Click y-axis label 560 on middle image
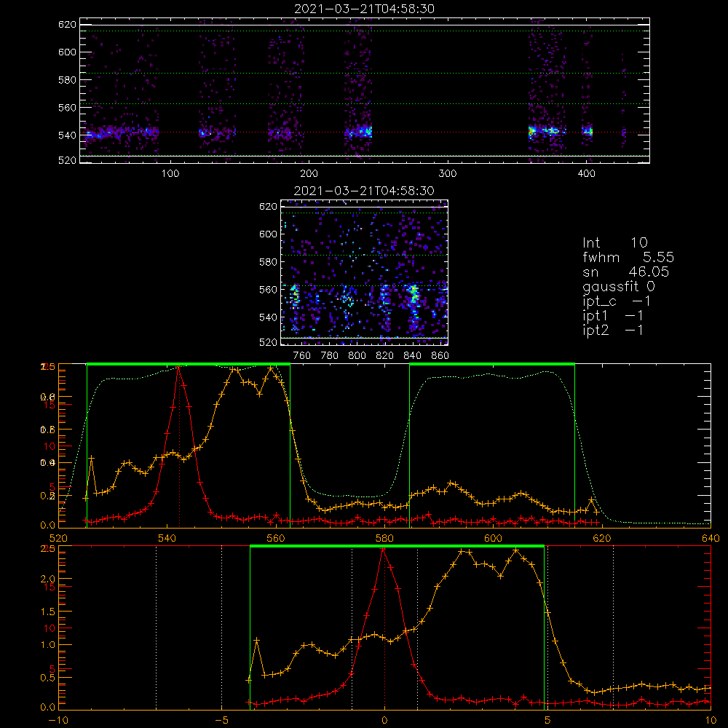This screenshot has width=728, height=728. (x=268, y=289)
